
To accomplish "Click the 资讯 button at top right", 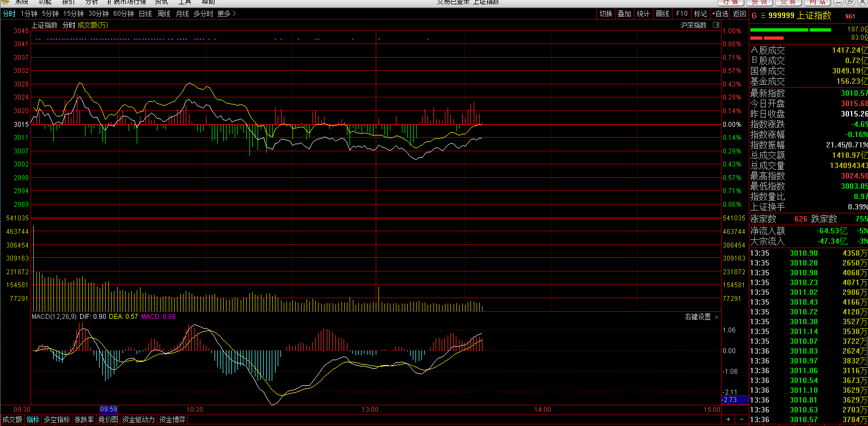I will 759,2.
